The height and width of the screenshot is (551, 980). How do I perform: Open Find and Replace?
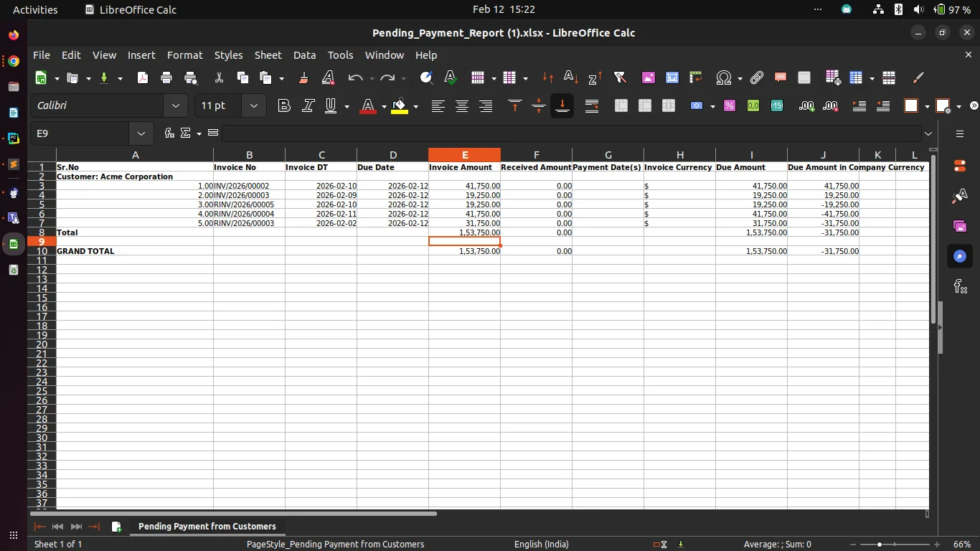click(x=426, y=78)
